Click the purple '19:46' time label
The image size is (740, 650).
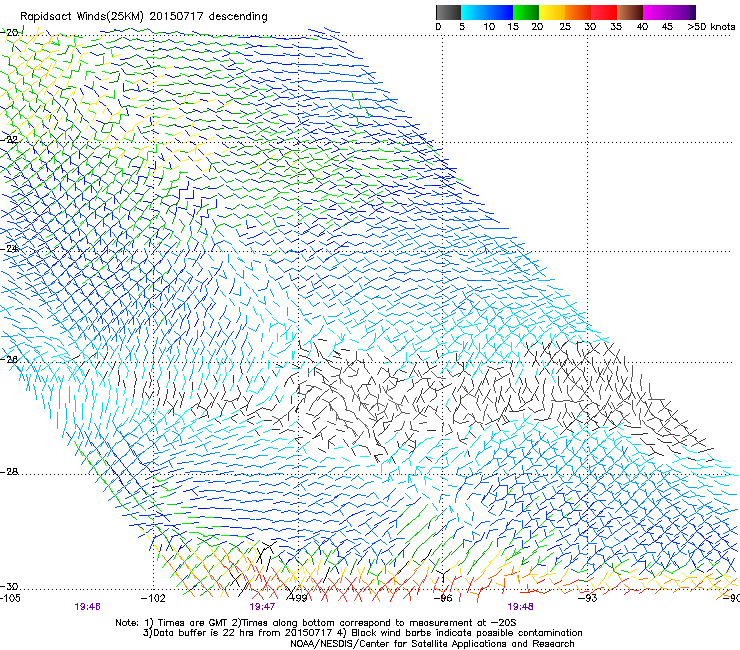coord(87,607)
